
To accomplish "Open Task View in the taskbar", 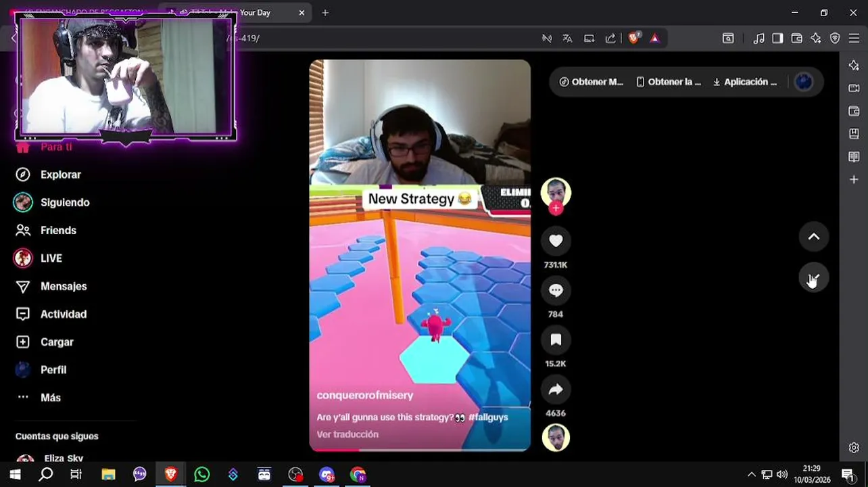I will coord(76,474).
